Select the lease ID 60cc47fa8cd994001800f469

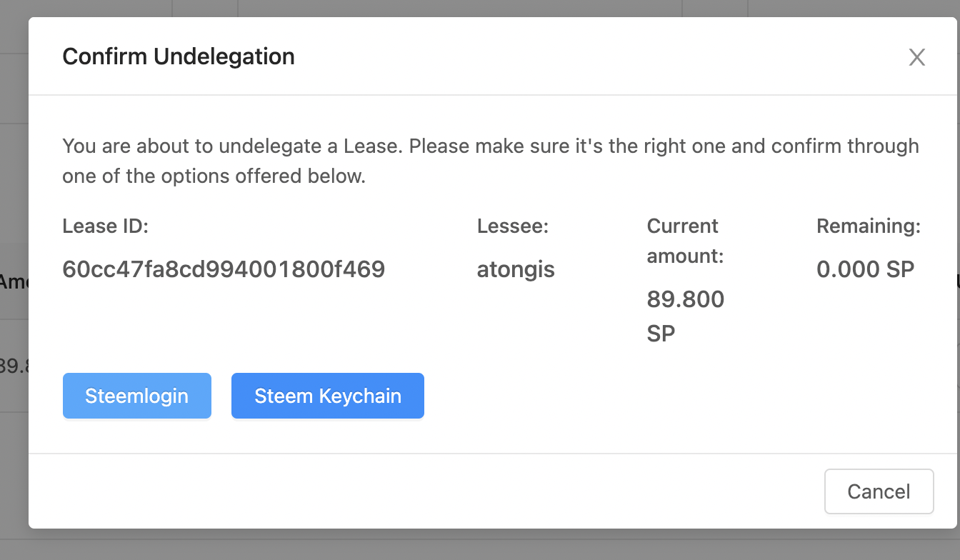point(224,269)
